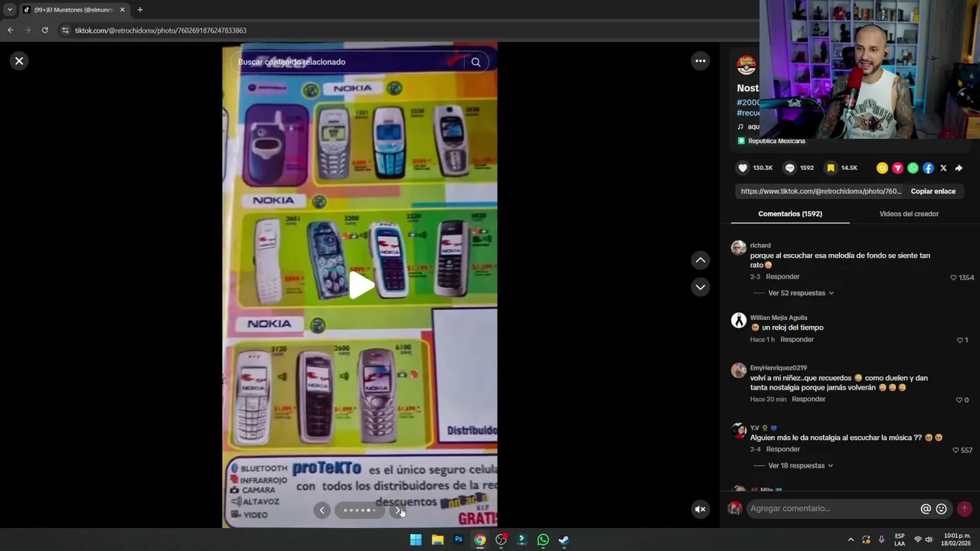980x551 pixels.
Task: Like EmyHenriquez0219's comment
Action: point(959,399)
